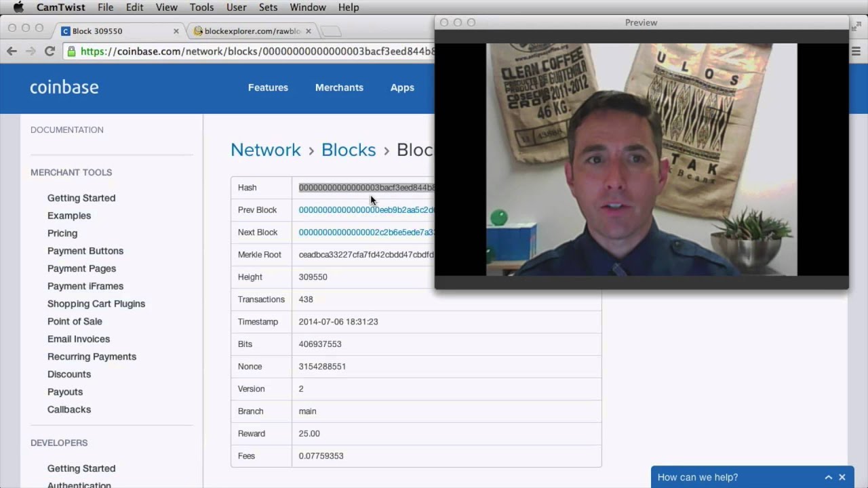Close the How can we help widget

click(842, 477)
